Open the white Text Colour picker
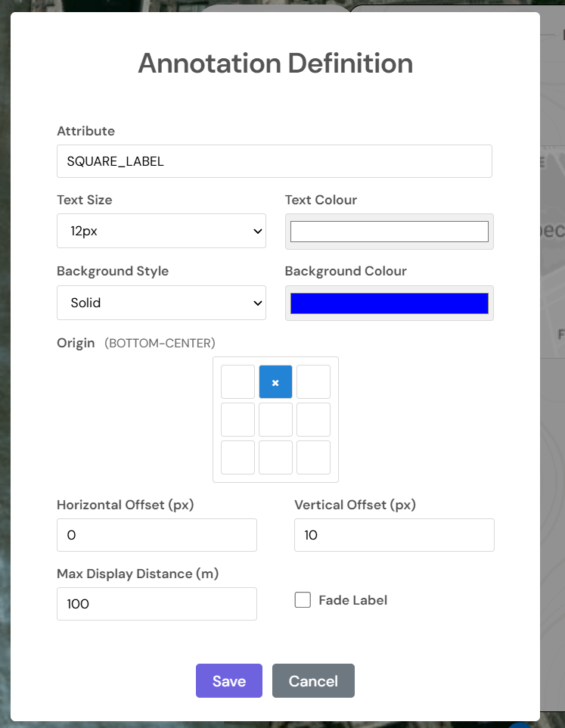The image size is (565, 728). [389, 232]
